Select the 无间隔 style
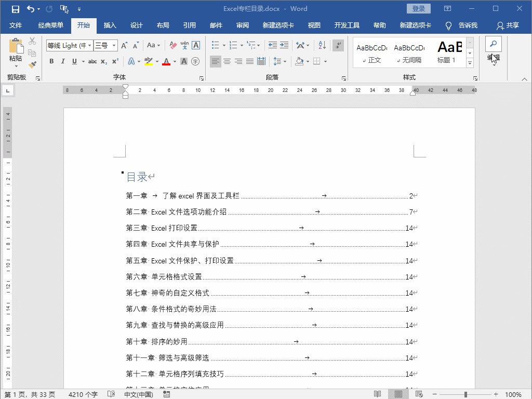532x399 pixels. click(409, 52)
